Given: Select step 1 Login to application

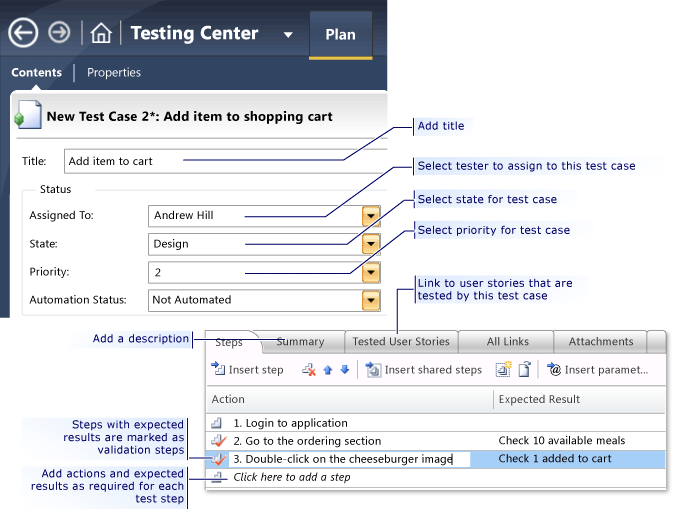Looking at the screenshot, I should 291,423.
